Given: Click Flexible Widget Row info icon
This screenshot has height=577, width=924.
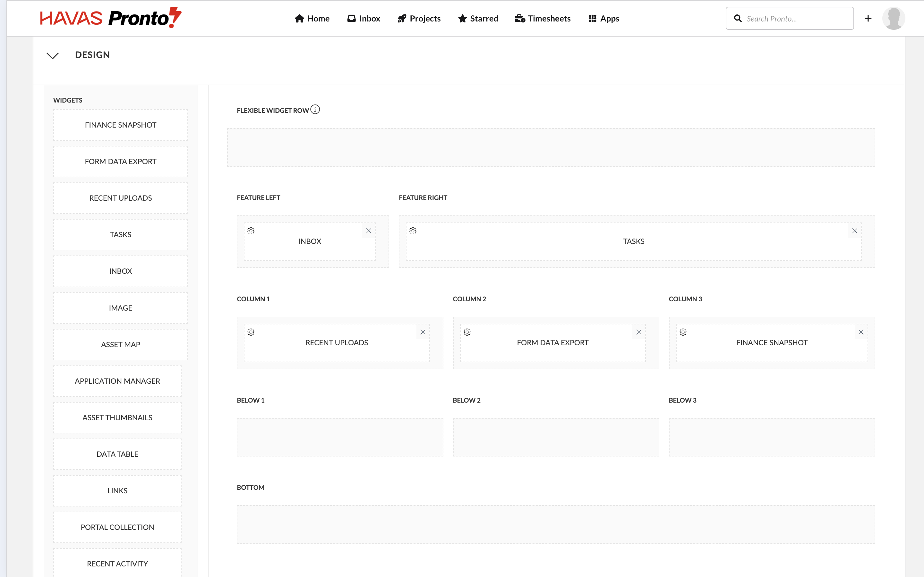Looking at the screenshot, I should coord(315,110).
